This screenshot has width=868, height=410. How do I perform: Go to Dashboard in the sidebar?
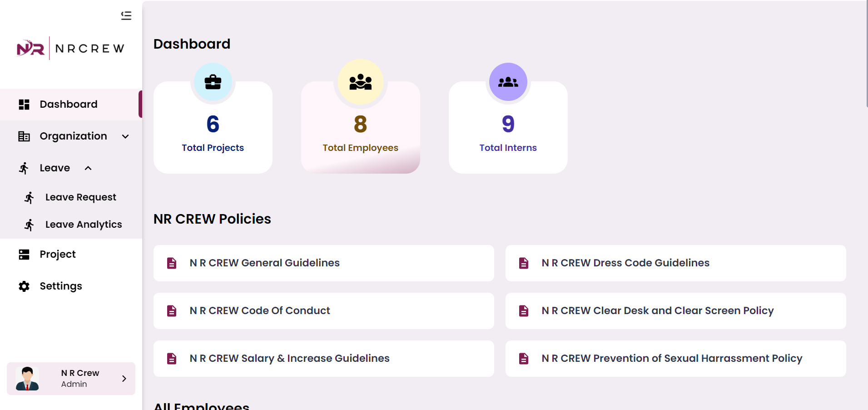click(x=68, y=105)
